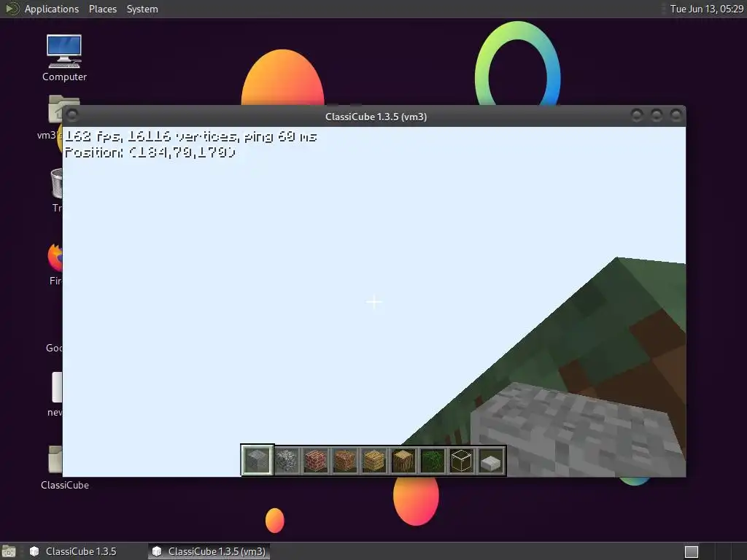Select the stone block in the hotbar
This screenshot has height=560, width=747.
[258, 460]
